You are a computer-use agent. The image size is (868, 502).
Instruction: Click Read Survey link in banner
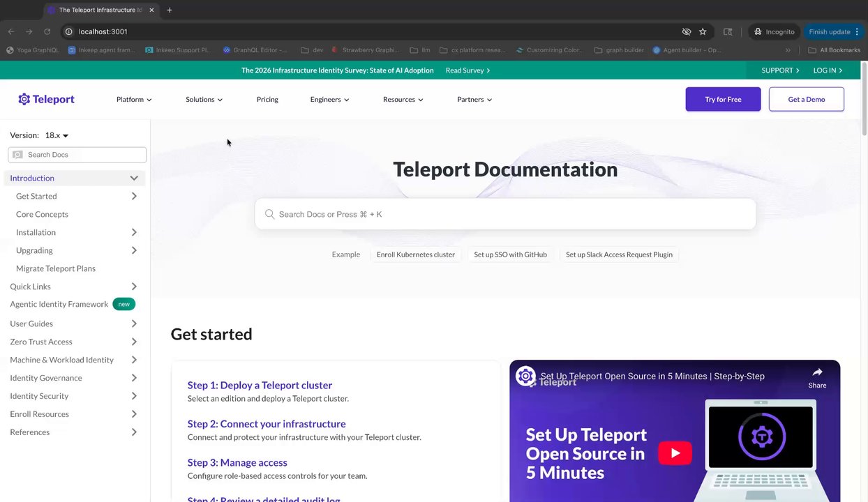click(x=467, y=70)
